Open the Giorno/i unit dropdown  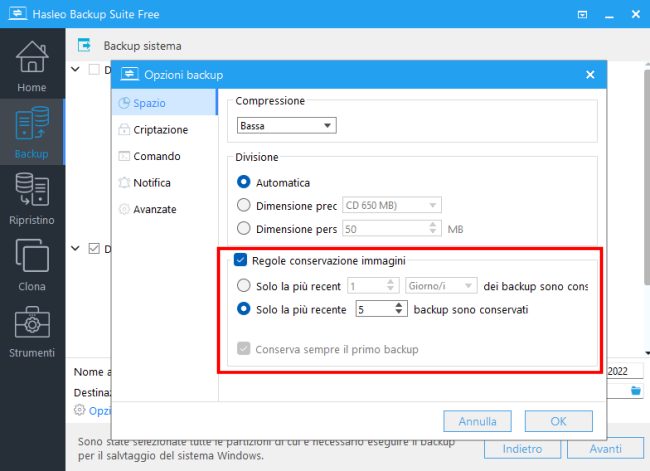click(441, 285)
